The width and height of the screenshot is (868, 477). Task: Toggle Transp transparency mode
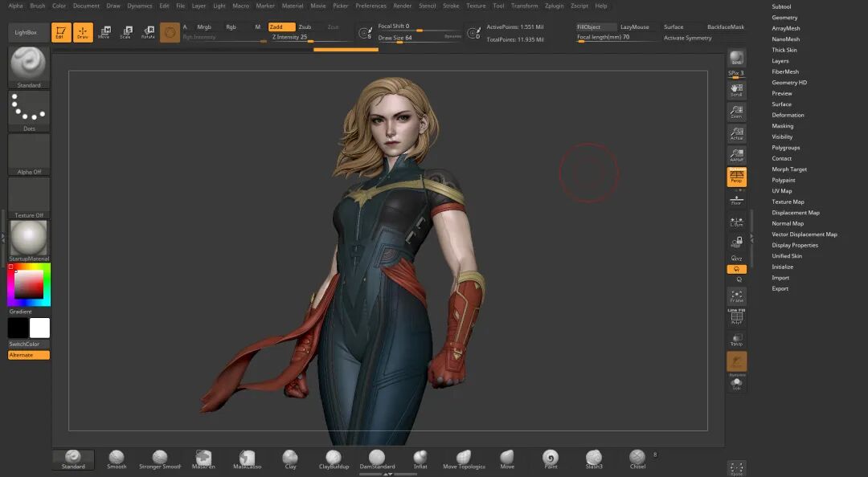(736, 339)
